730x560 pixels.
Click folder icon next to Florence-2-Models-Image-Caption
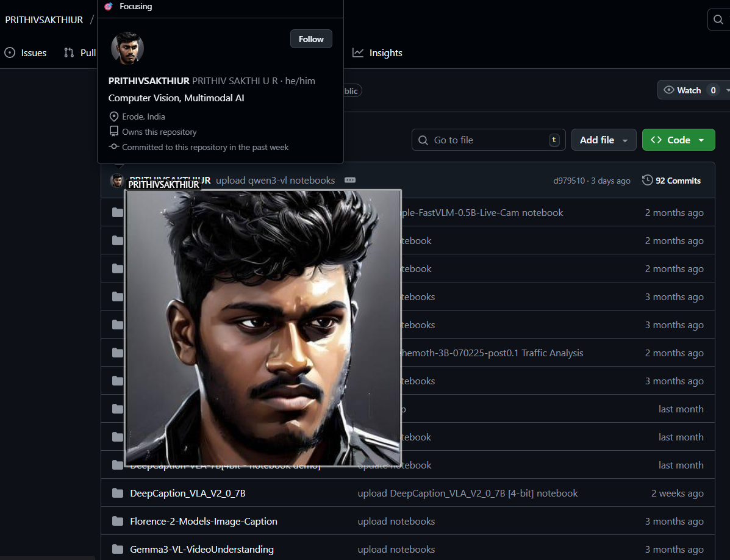[118, 521]
